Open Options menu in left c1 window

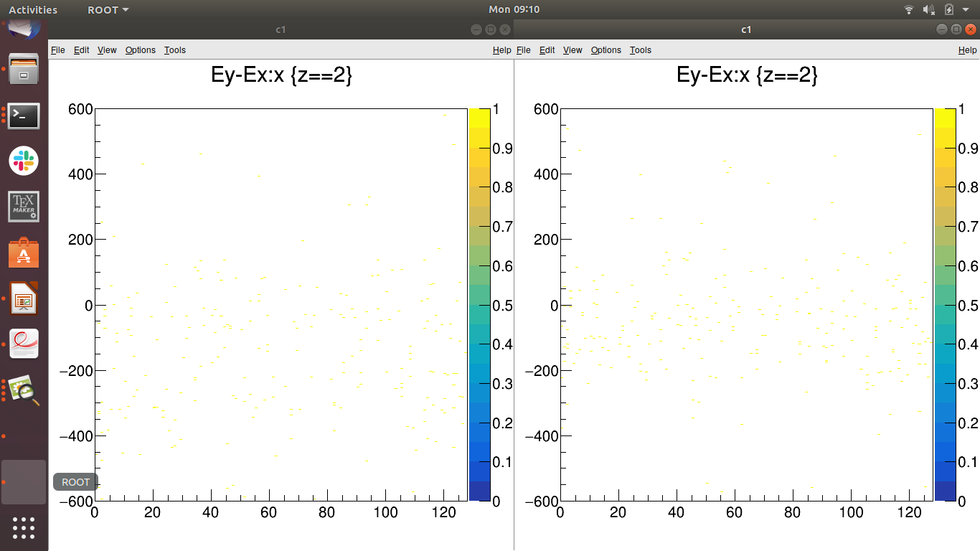[x=141, y=50]
